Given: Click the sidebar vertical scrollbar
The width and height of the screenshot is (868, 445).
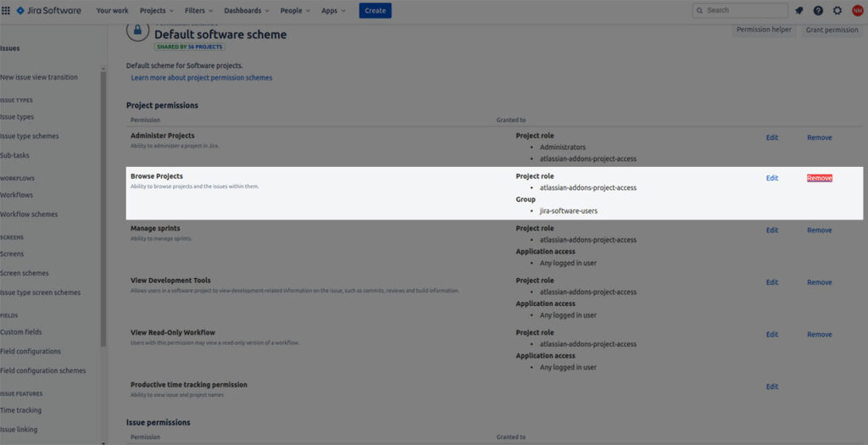Looking at the screenshot, I should [103, 209].
